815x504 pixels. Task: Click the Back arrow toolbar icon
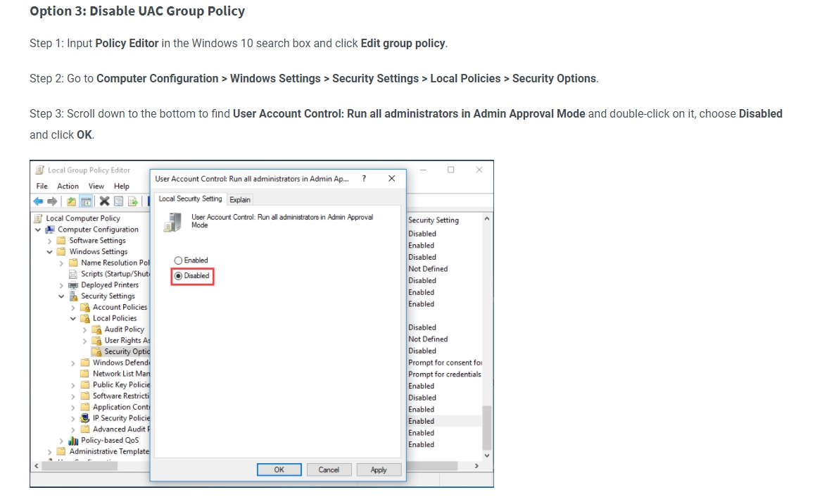click(x=39, y=201)
